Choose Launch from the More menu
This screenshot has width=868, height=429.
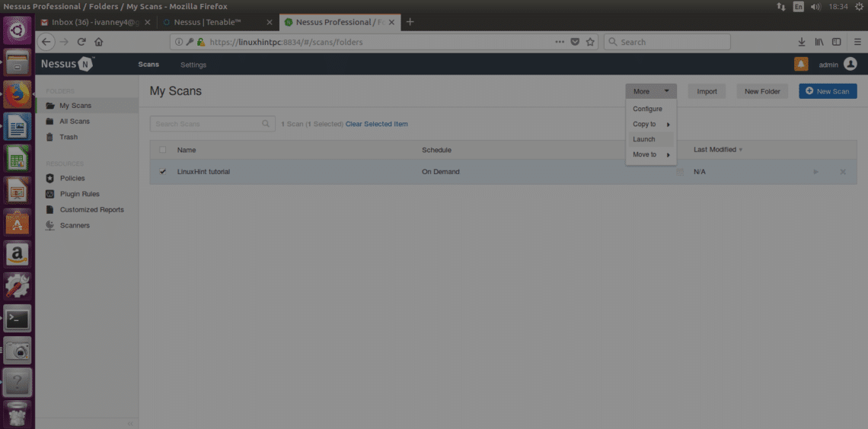pos(651,139)
